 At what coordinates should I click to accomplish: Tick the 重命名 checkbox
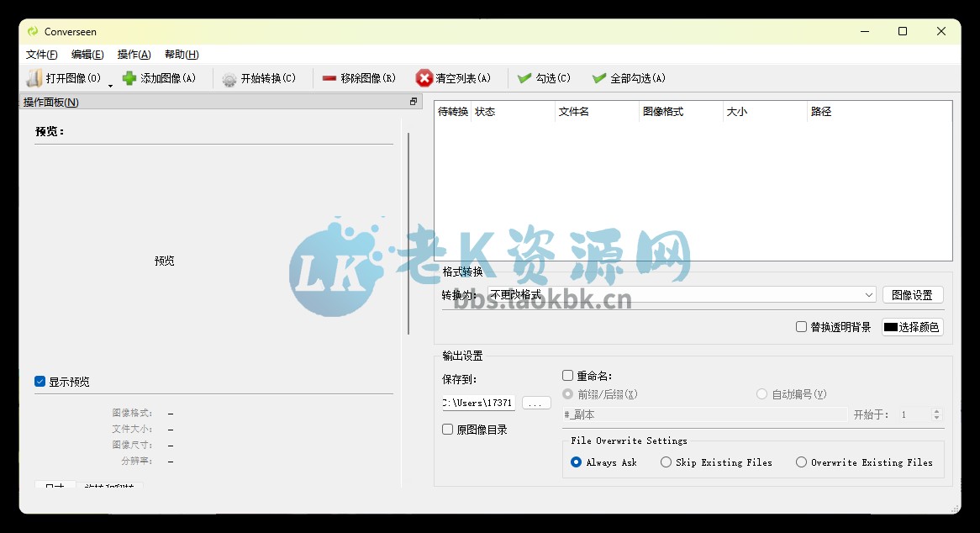click(568, 376)
